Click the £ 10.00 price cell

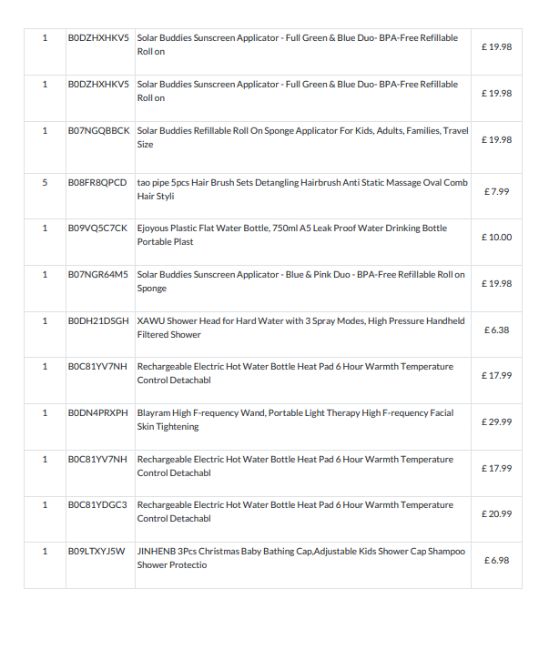pos(496,237)
